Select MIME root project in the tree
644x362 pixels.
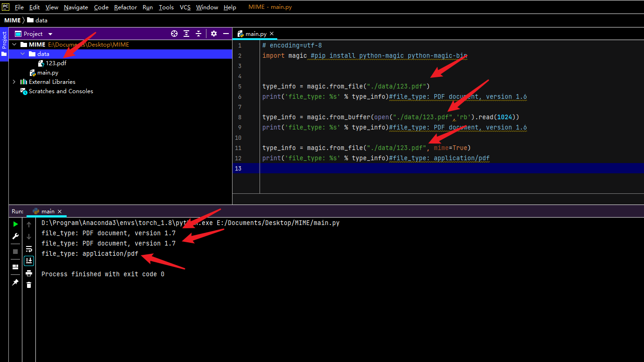tap(37, 45)
